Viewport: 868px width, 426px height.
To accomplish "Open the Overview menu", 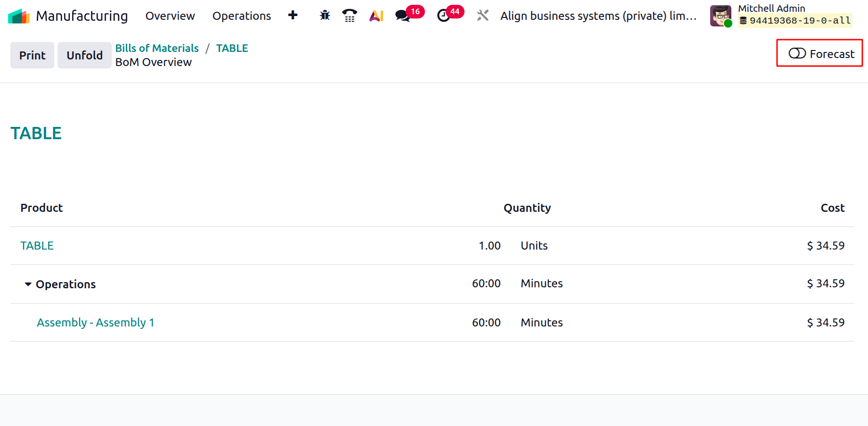I will 170,16.
